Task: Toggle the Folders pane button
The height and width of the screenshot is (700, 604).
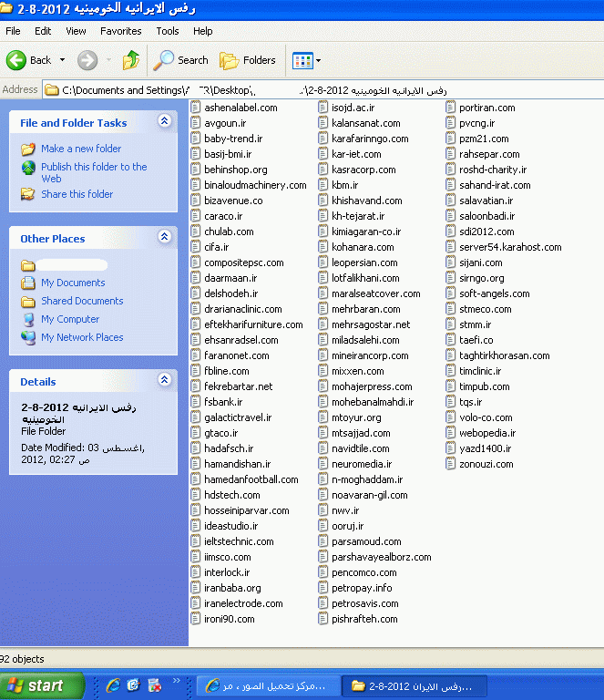Action: pos(248,60)
